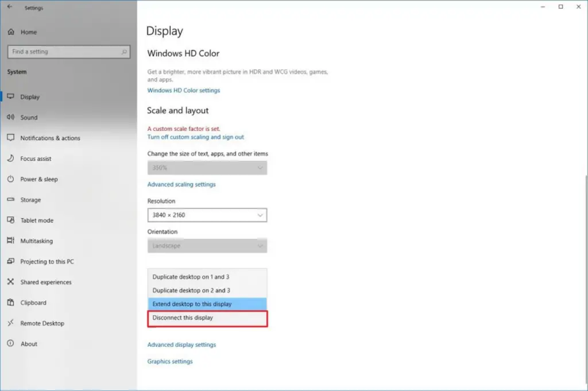The image size is (588, 391).
Task: Expand the Resolution 3840 × 2160 dropdown
Action: (207, 215)
